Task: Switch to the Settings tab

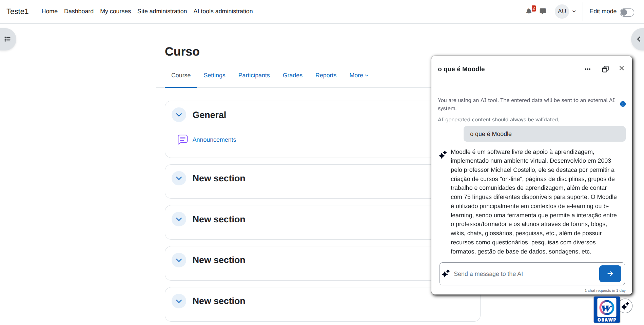Action: (x=214, y=75)
